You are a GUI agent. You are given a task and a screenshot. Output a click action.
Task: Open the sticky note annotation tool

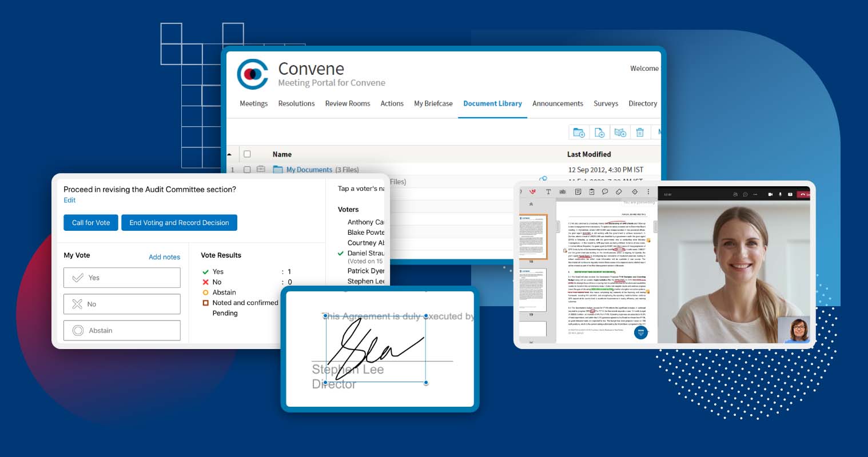[578, 191]
